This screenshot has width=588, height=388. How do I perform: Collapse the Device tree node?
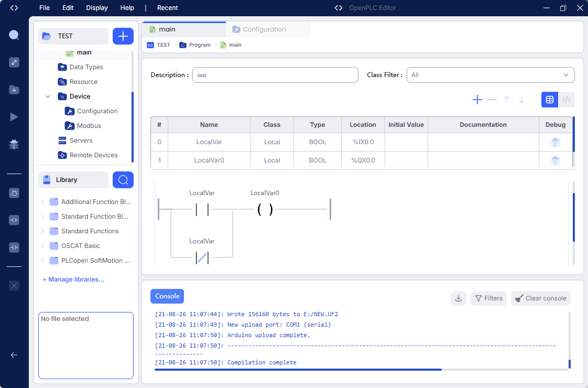pyautogui.click(x=48, y=96)
